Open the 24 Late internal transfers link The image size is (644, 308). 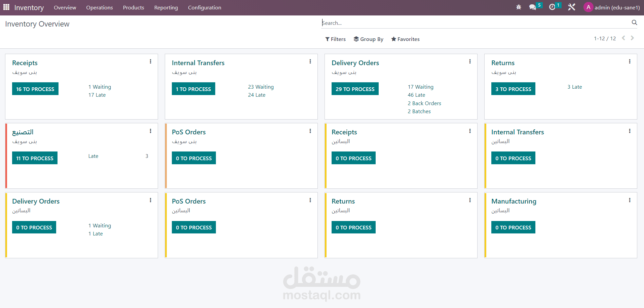click(257, 95)
